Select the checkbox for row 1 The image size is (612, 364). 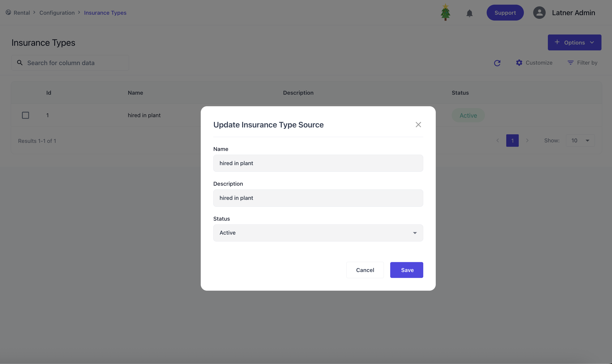pyautogui.click(x=25, y=115)
